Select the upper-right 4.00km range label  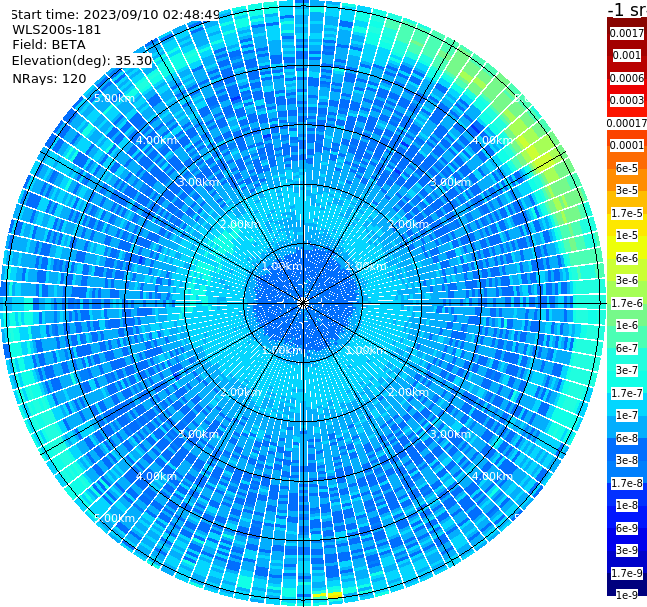pos(492,140)
